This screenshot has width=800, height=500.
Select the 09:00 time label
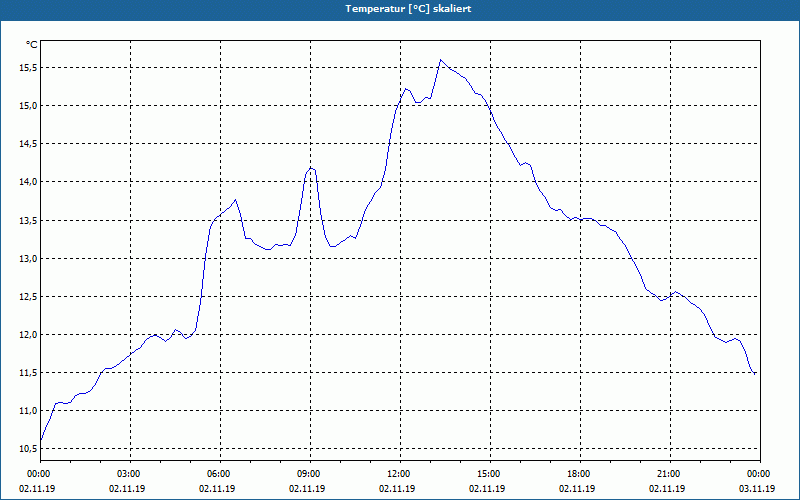310,473
